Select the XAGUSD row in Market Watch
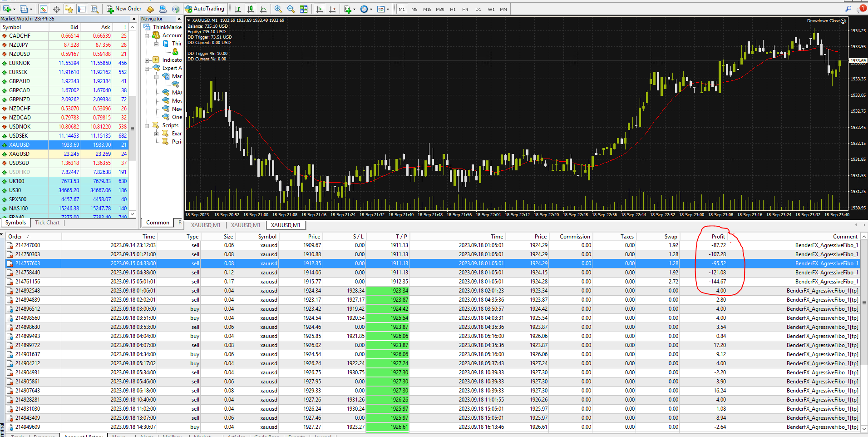The width and height of the screenshot is (868, 437). point(19,154)
